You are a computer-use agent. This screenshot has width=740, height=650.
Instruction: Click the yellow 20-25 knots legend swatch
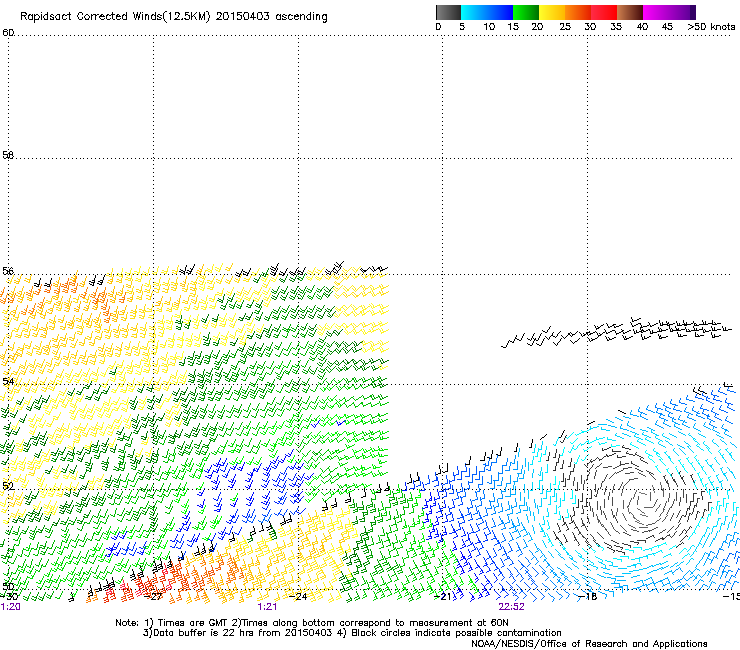[x=552, y=12]
